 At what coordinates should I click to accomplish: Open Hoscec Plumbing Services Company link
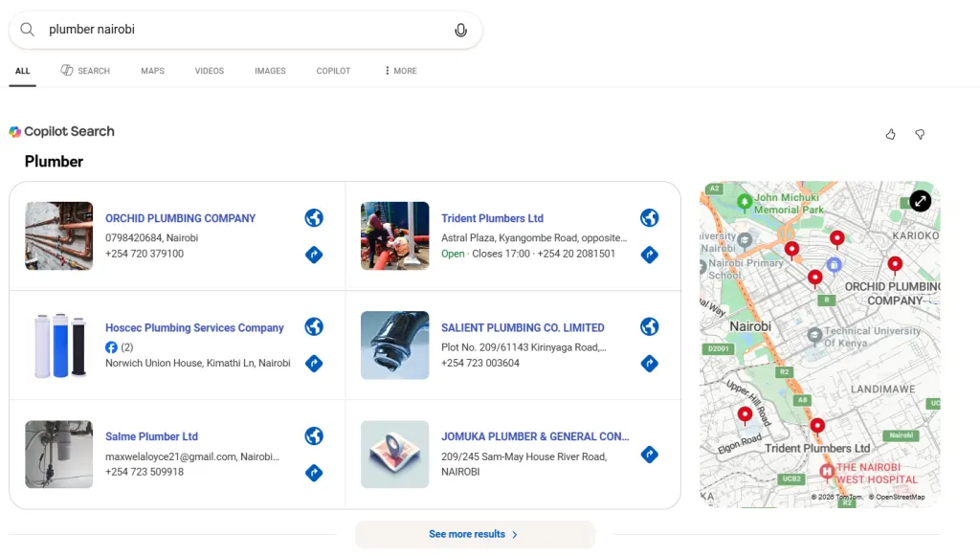[194, 327]
